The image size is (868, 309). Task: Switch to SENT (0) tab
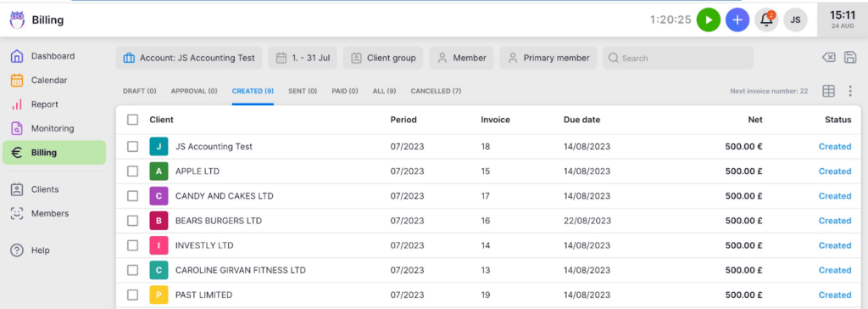(x=303, y=91)
